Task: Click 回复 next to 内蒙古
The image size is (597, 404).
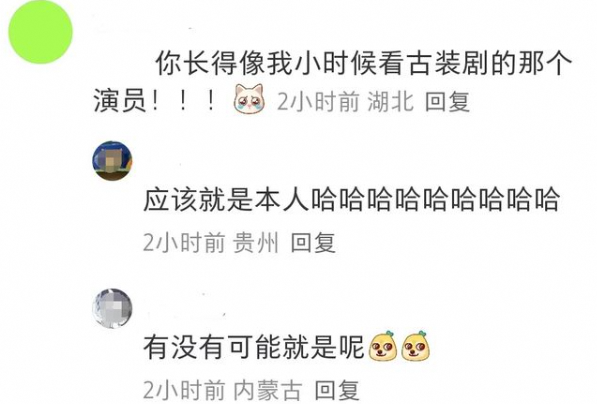Action: pos(337,390)
